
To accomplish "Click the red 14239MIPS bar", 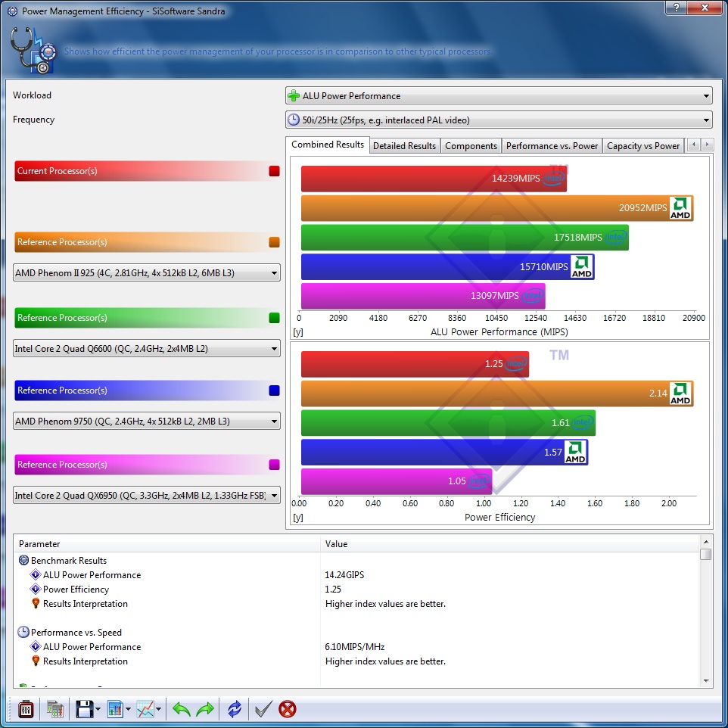I will click(434, 179).
